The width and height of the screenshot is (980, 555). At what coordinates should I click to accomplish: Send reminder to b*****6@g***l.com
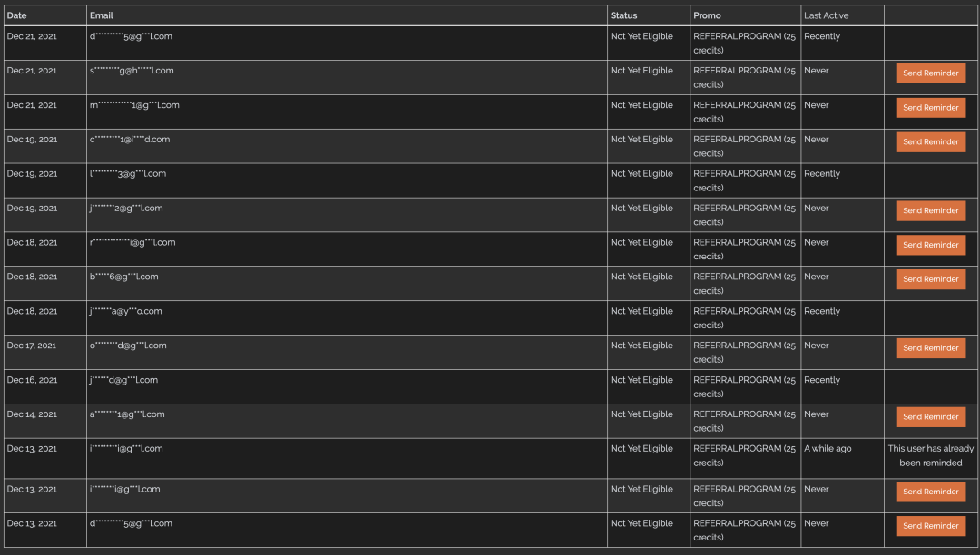pyautogui.click(x=931, y=279)
